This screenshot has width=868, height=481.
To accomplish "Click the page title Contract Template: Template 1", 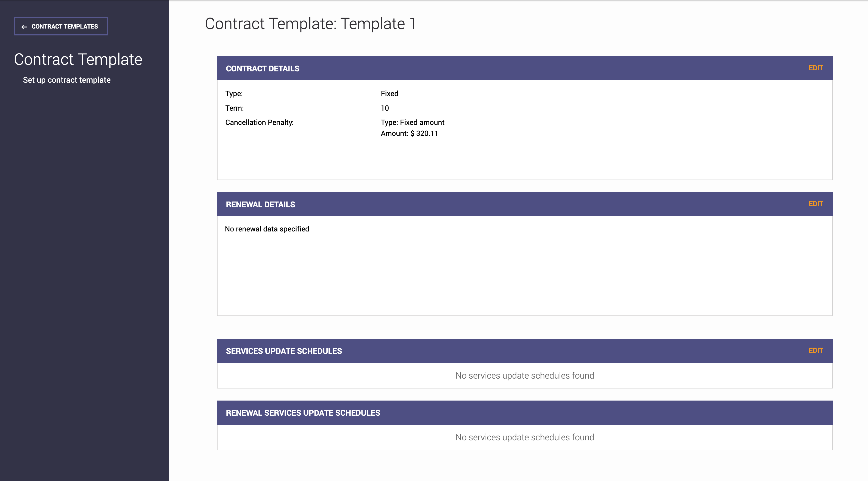I will pyautogui.click(x=310, y=24).
